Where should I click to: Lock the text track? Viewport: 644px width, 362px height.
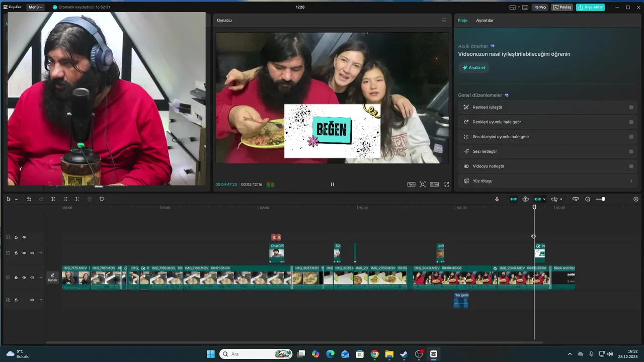tap(16, 237)
